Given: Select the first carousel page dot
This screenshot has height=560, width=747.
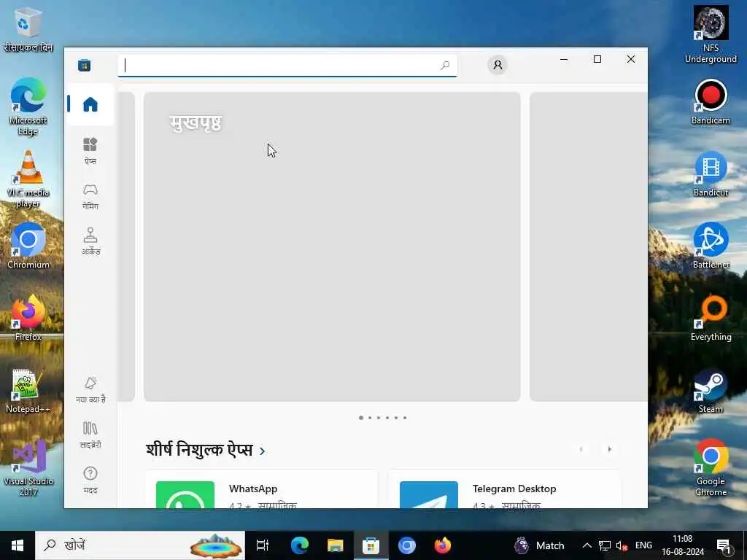Looking at the screenshot, I should 361,418.
